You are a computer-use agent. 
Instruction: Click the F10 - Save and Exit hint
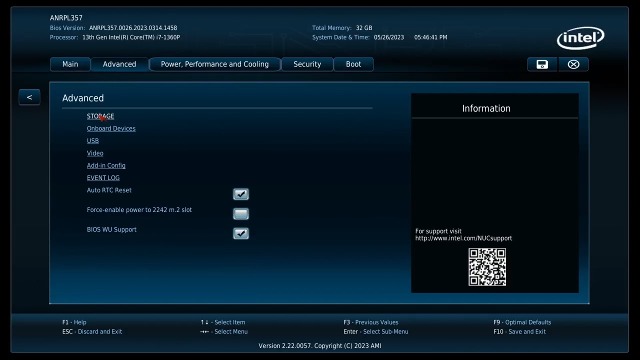pyautogui.click(x=520, y=332)
